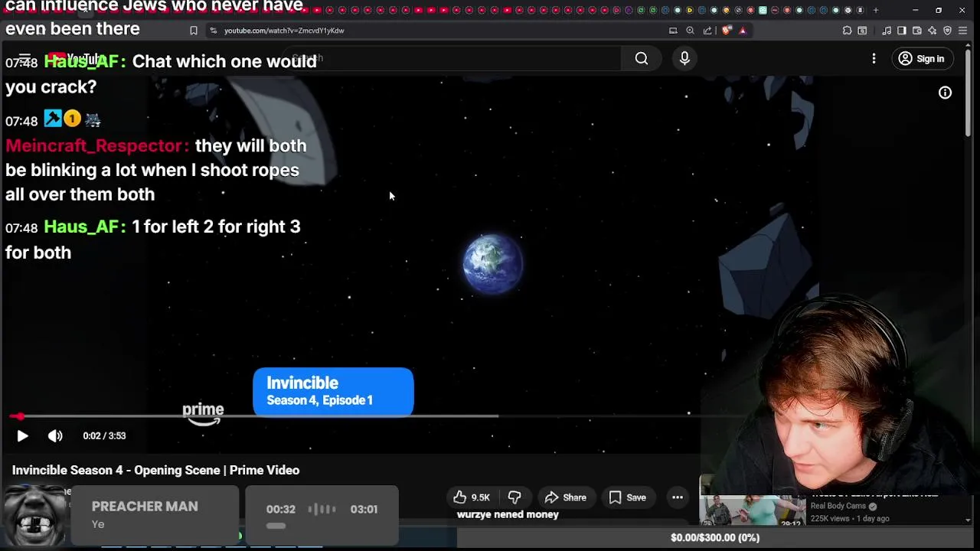Click the browser share page icon
The height and width of the screenshot is (551, 980).
(x=707, y=31)
